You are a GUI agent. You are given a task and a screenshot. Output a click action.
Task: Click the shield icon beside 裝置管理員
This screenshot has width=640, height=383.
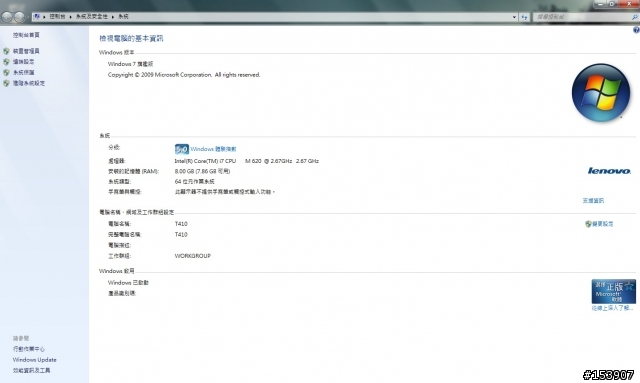coord(6,51)
